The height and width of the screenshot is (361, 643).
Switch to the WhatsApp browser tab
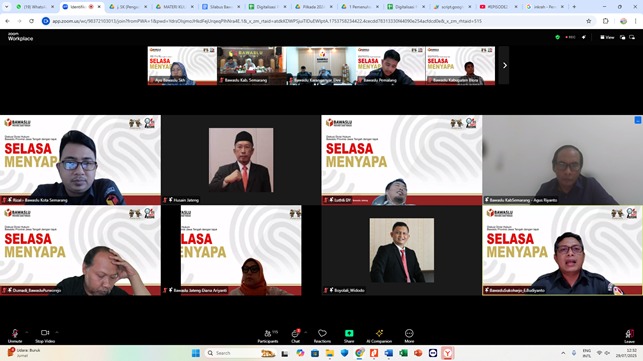35,7
